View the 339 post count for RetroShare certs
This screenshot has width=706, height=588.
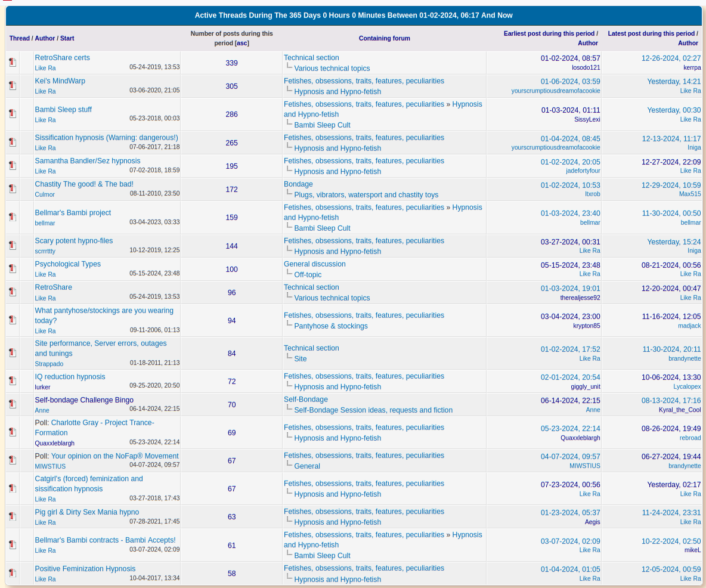click(x=231, y=63)
